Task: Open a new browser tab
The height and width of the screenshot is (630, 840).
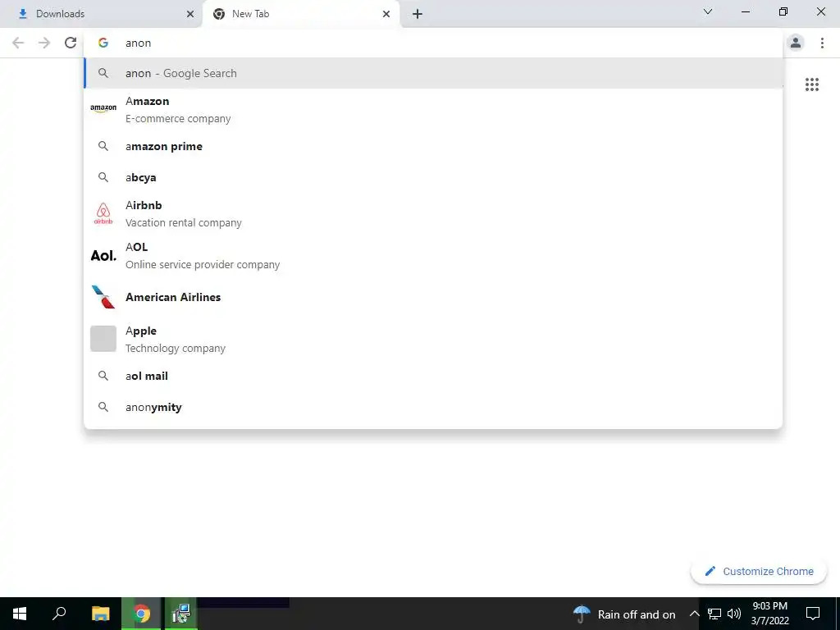Action: (418, 14)
